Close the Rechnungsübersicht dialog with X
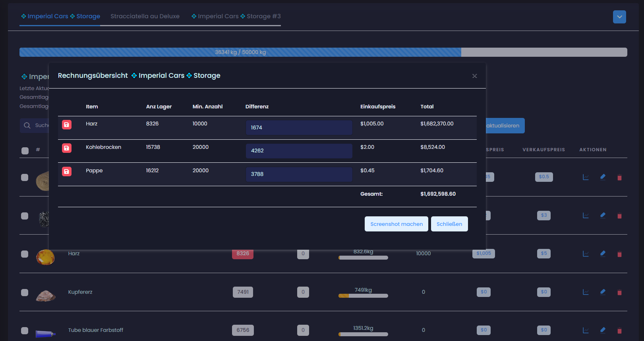 [x=474, y=76]
